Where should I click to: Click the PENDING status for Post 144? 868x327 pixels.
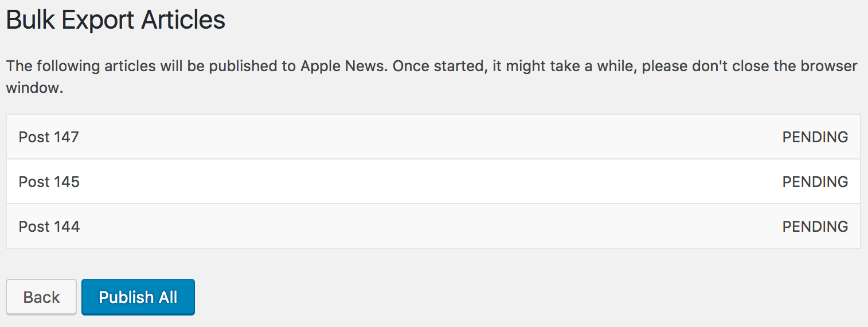(815, 227)
